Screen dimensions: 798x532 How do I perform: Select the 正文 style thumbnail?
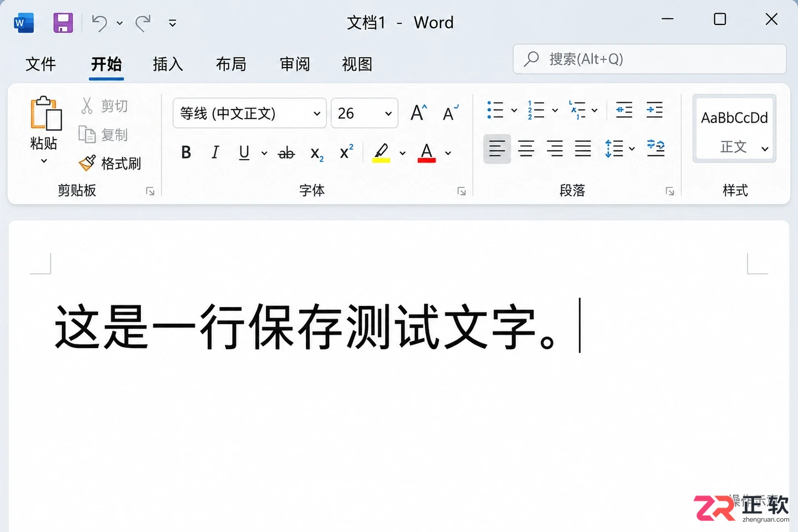click(734, 129)
